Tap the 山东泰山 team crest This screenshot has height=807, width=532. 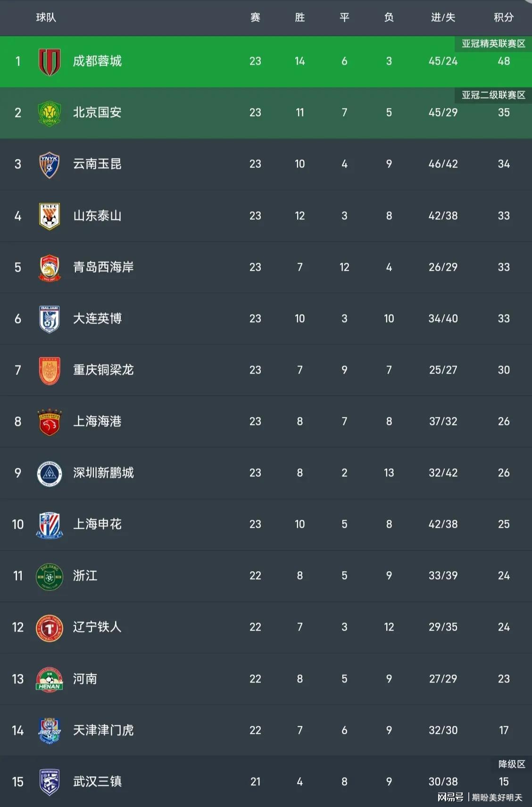pos(50,216)
